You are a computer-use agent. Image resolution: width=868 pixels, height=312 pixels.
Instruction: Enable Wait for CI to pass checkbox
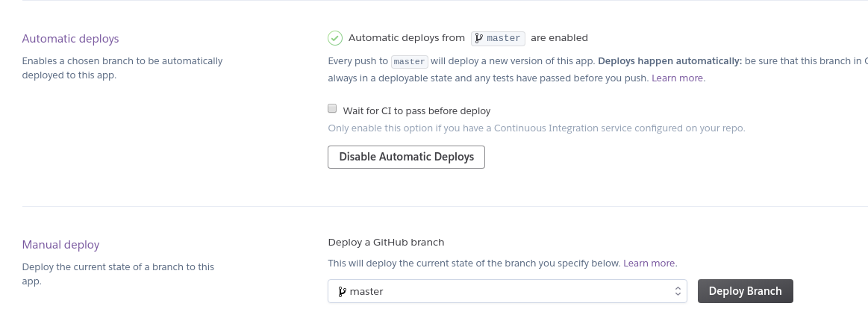coord(332,108)
